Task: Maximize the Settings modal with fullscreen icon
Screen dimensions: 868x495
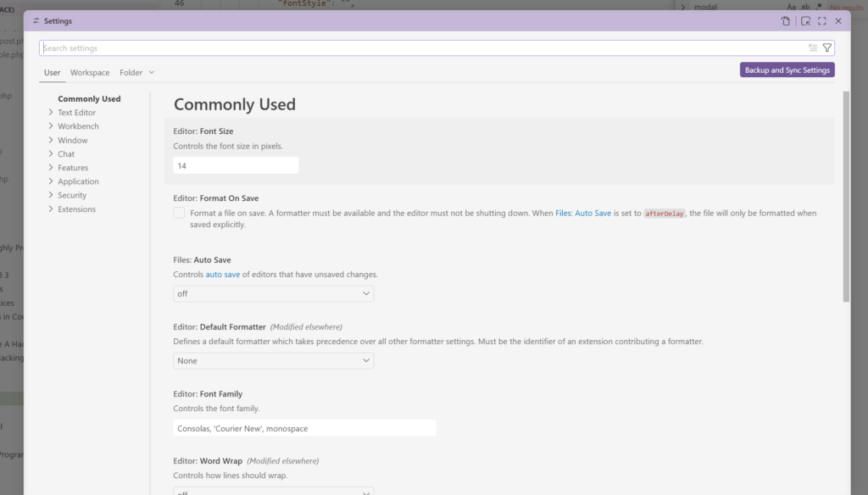Action: [x=822, y=21]
